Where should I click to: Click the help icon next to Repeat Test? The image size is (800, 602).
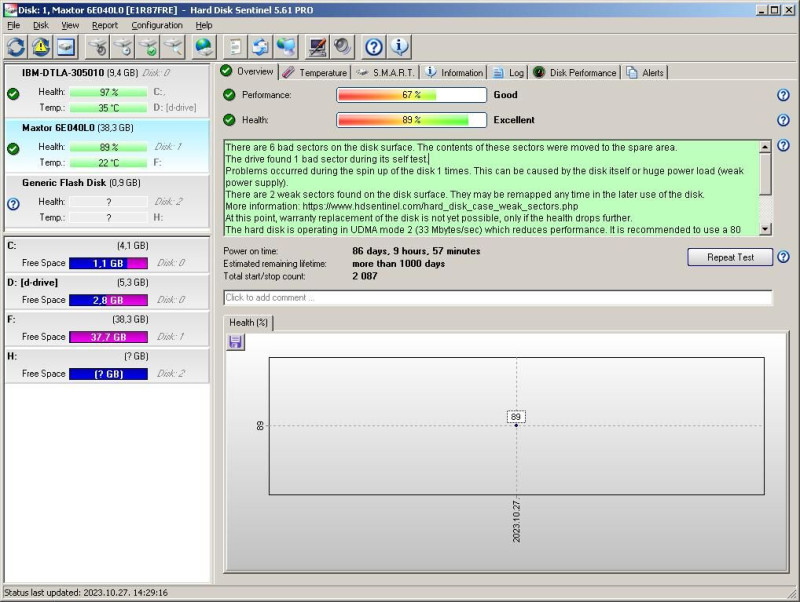click(x=783, y=257)
